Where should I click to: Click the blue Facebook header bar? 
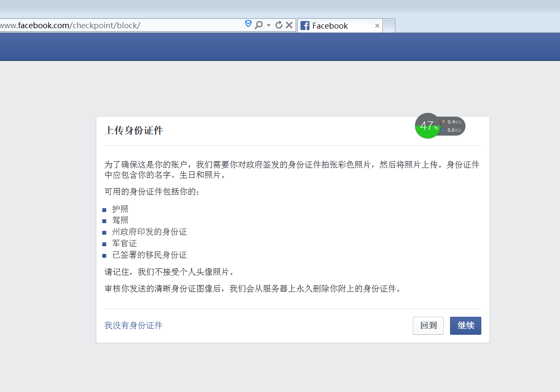[x=280, y=47]
